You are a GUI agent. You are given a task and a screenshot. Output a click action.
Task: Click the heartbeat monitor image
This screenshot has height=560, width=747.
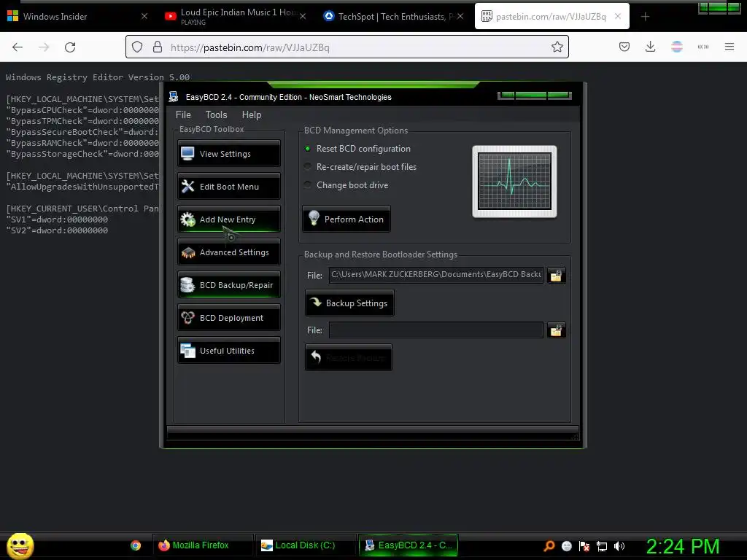(514, 182)
